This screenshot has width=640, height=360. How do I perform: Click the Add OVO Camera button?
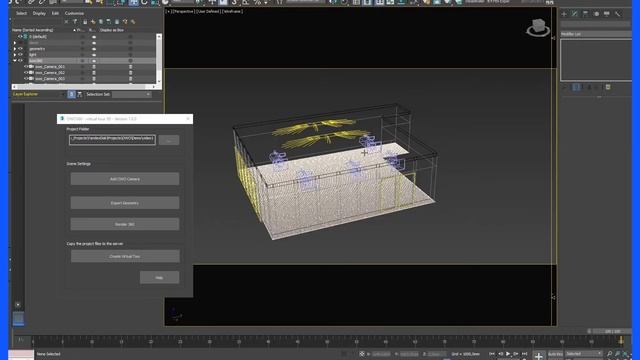pos(124,179)
